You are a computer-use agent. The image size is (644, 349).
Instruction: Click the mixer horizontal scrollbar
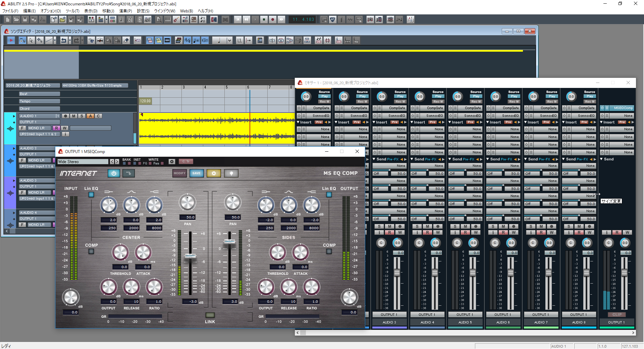point(466,333)
